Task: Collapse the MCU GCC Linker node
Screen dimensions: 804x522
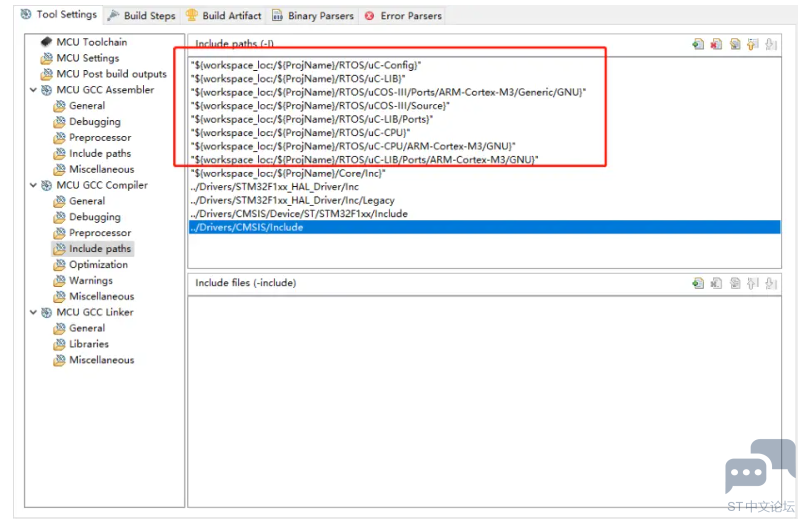Action: point(33,312)
